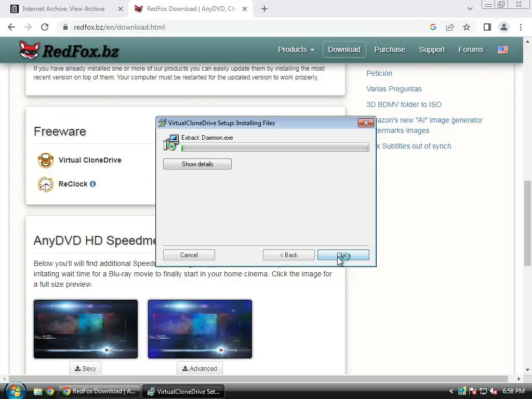Open the Forums nav item
Viewport: 532px width, 399px height.
[x=471, y=49]
